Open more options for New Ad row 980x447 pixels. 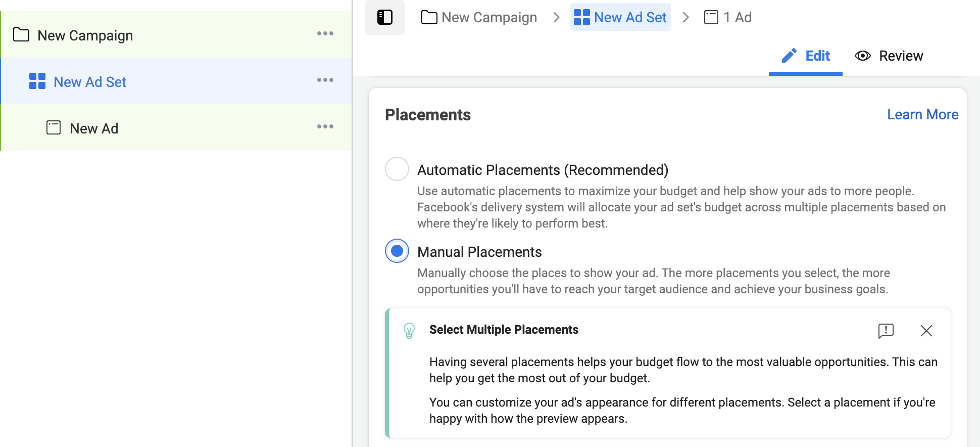[325, 126]
